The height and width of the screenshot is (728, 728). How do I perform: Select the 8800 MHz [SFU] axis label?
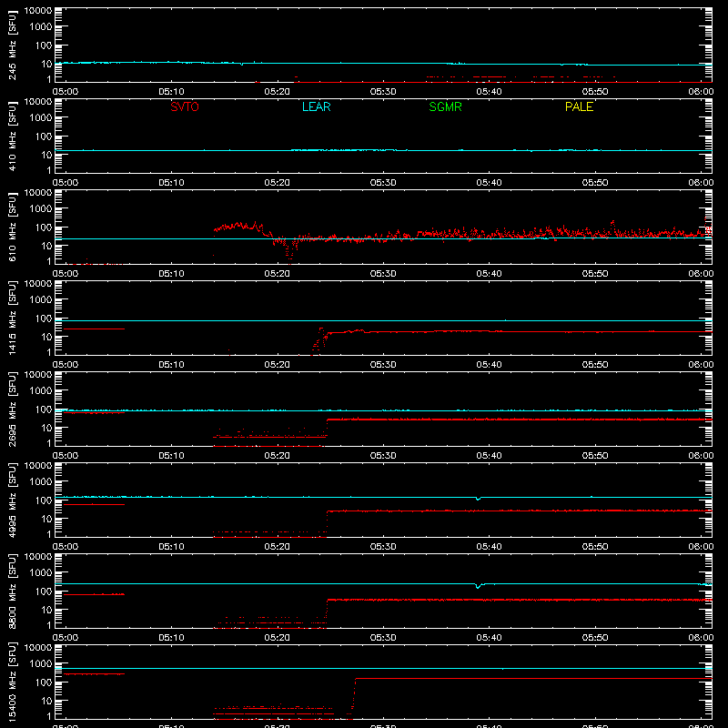point(12,591)
